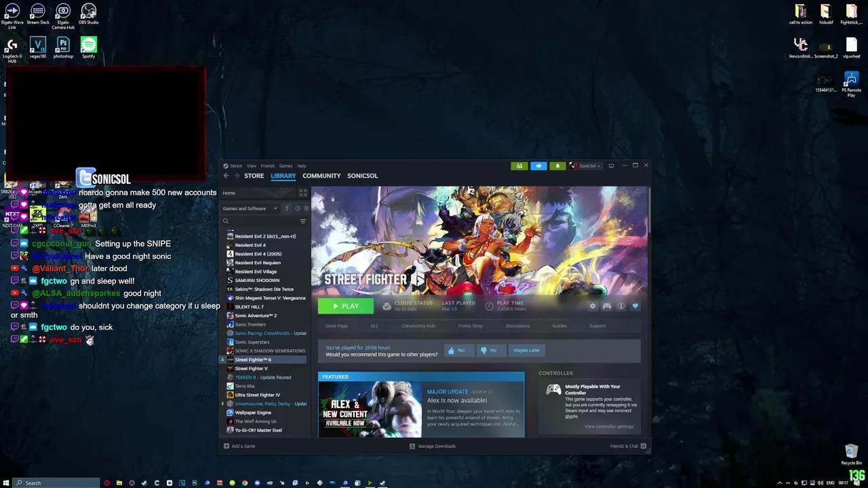Open Elgato Wave Link desktop shortcut

pos(12,16)
